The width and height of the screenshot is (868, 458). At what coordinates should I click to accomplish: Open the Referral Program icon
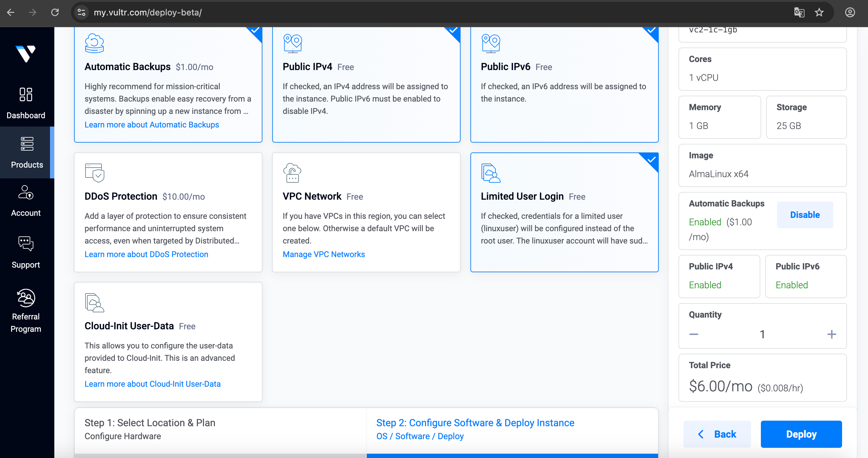coord(26,298)
